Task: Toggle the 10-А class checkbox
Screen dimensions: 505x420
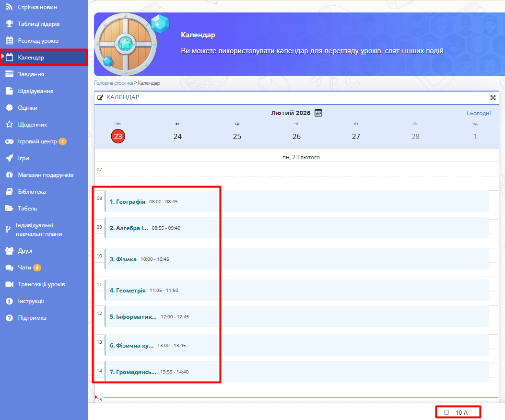Action: [446, 412]
